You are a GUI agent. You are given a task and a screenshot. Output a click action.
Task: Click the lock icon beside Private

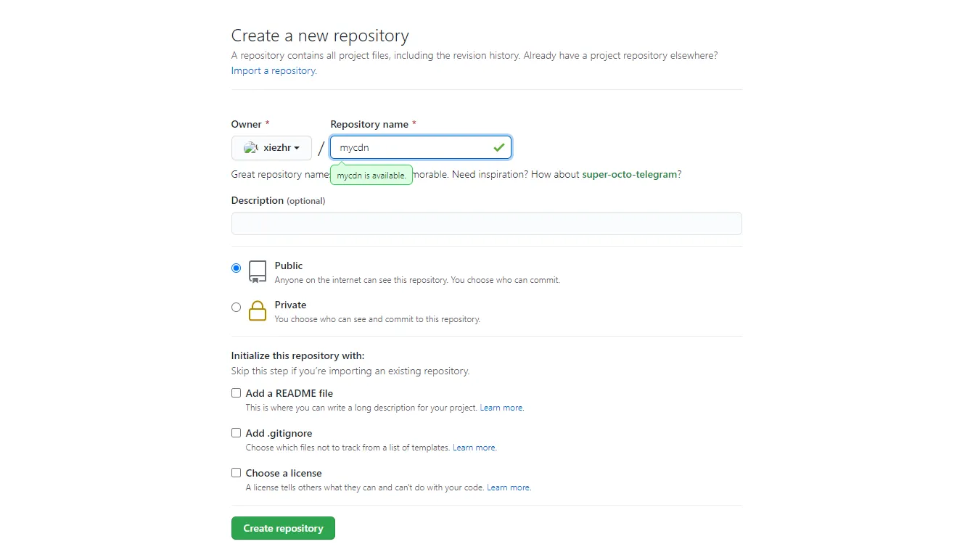[x=257, y=310]
